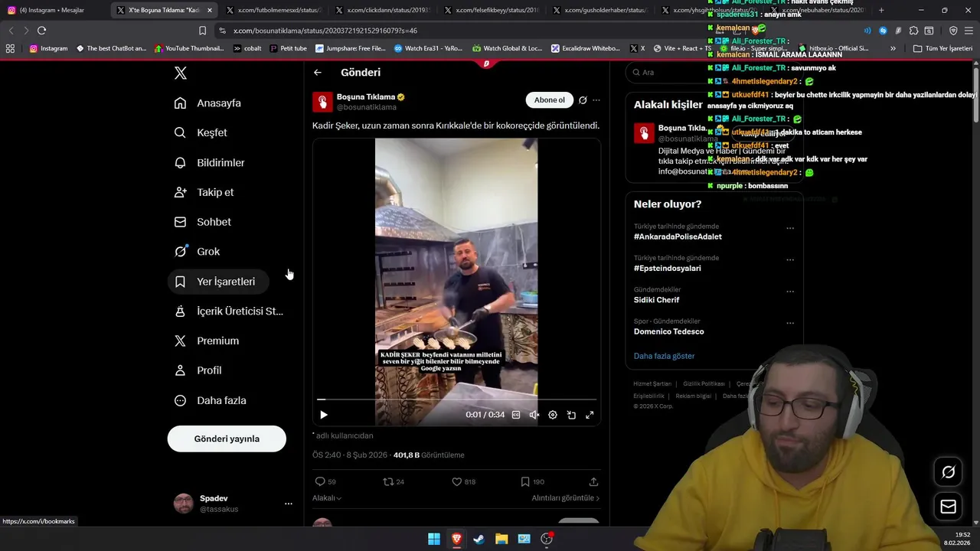
Task: Open the post's three-dot options menu
Action: point(596,100)
